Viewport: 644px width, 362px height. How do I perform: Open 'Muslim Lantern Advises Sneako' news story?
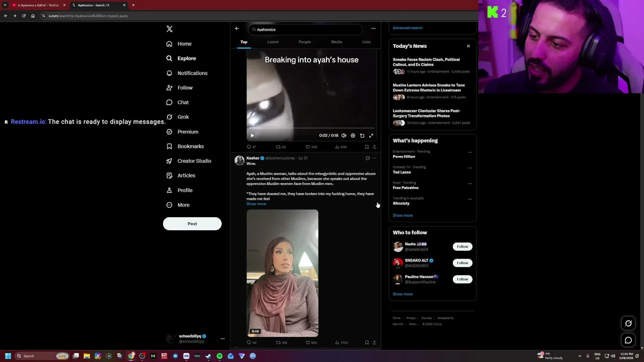432,92
